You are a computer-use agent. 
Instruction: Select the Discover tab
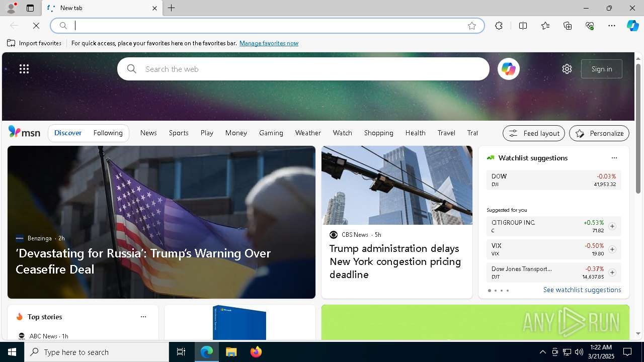pos(68,133)
